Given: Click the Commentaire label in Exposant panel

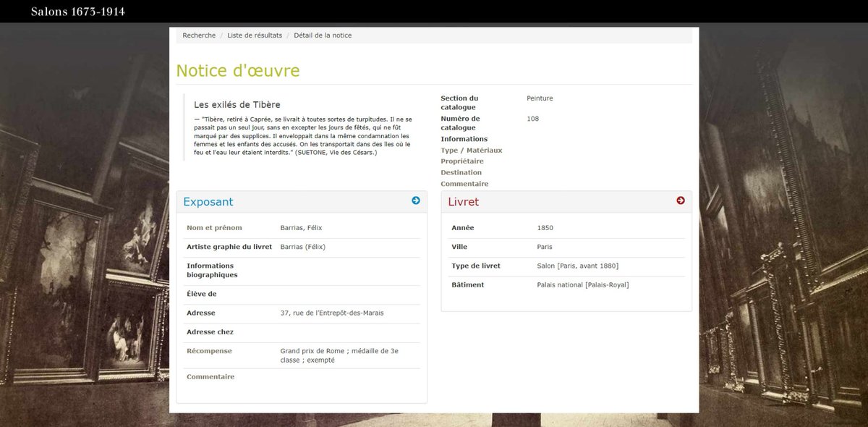Looking at the screenshot, I should [210, 377].
